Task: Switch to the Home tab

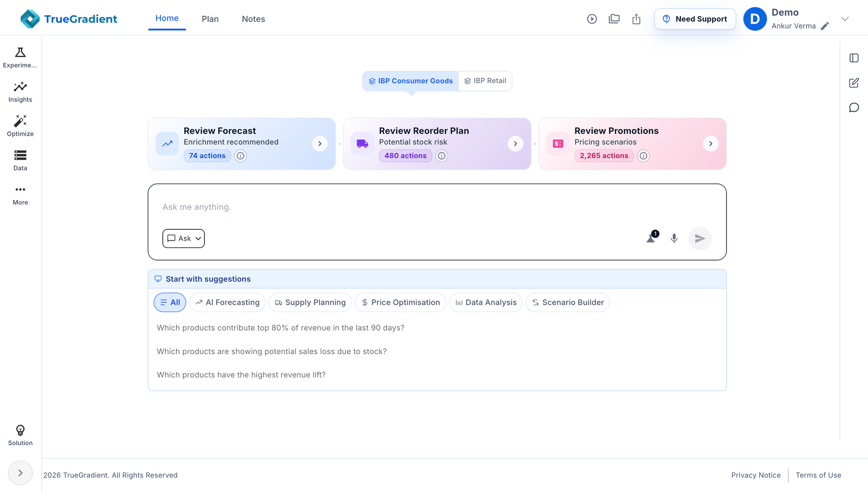Action: click(167, 19)
